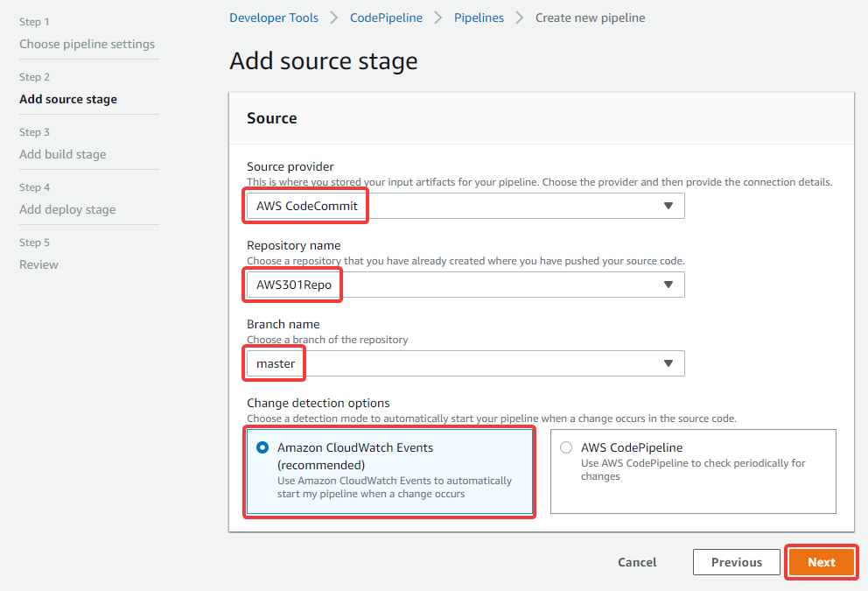Open the Branch name dropdown arrow
This screenshot has height=591, width=868.
668,363
